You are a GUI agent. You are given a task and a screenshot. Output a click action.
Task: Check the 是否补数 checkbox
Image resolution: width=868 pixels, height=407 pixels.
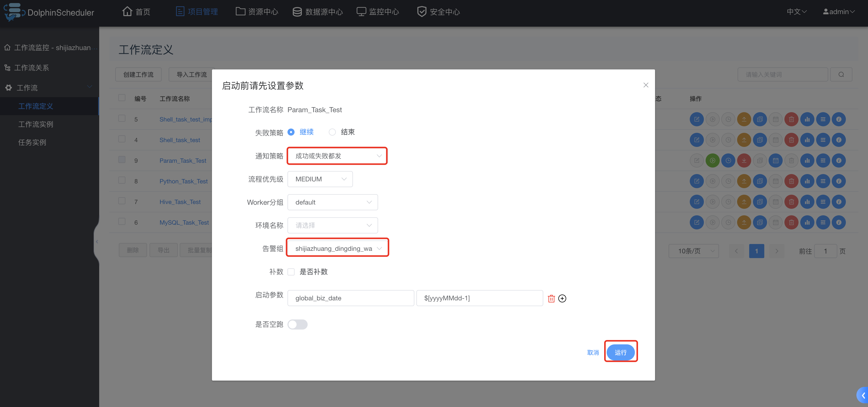point(291,272)
